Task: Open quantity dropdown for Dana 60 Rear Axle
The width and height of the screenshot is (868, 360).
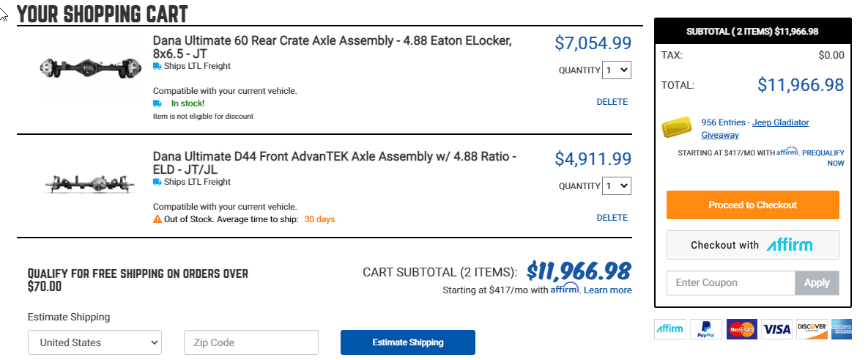Action: 617,70
